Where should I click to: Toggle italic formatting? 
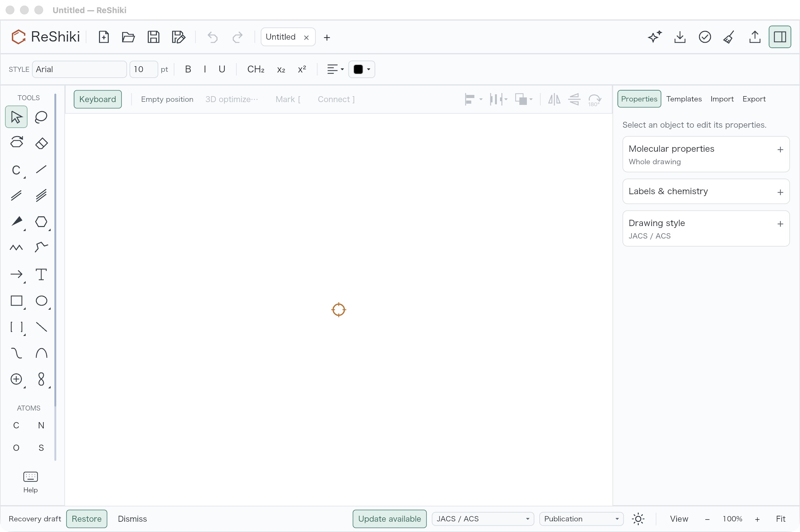click(205, 69)
